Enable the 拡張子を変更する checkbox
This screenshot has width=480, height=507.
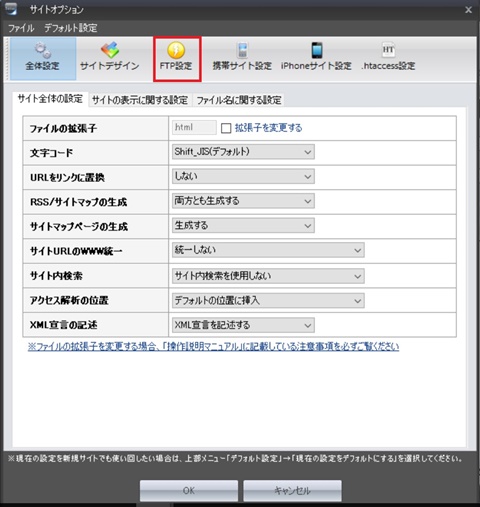coord(226,128)
